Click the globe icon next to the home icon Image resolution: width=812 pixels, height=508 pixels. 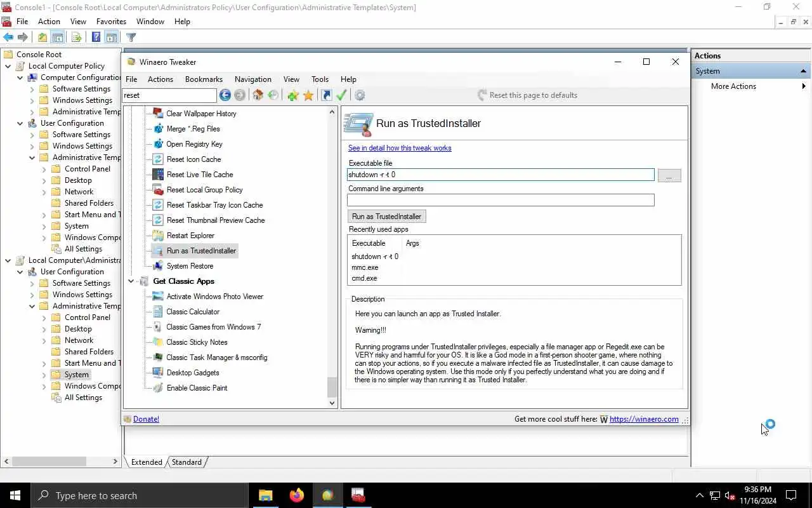coord(273,95)
